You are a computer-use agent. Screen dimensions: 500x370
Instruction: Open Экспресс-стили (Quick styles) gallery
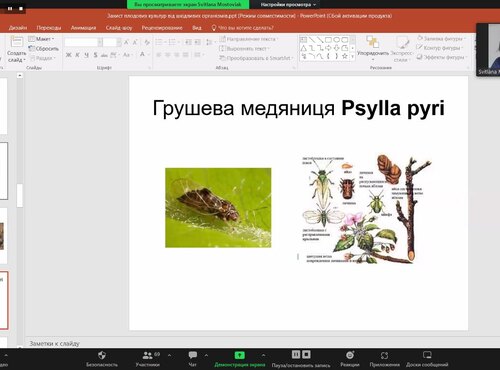coord(402,49)
